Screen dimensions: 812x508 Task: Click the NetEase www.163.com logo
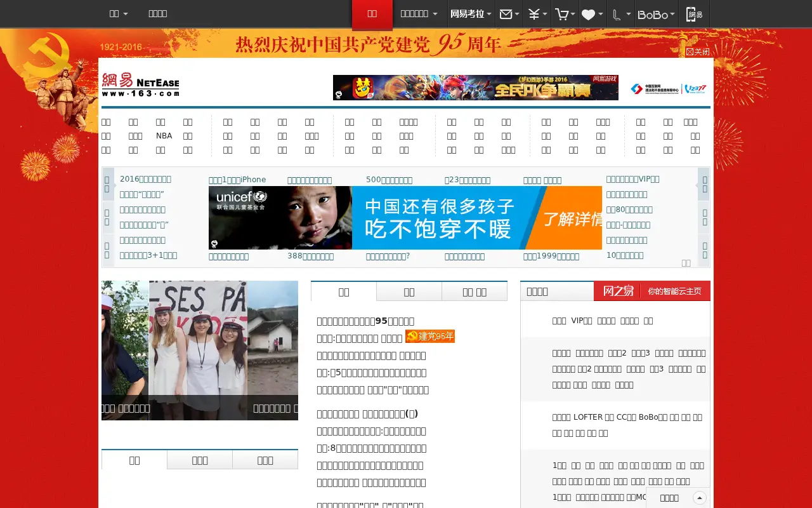140,84
